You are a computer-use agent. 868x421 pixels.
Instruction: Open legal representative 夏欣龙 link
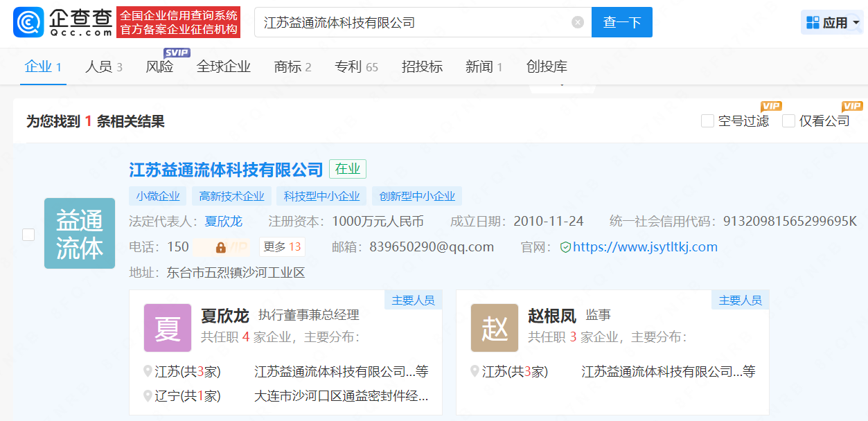[x=224, y=222]
